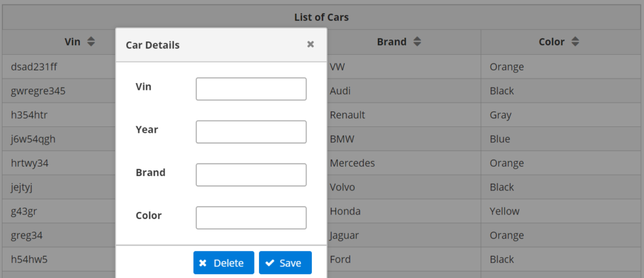The height and width of the screenshot is (278, 644).
Task: Close the Car Details dialog
Action: (x=311, y=45)
